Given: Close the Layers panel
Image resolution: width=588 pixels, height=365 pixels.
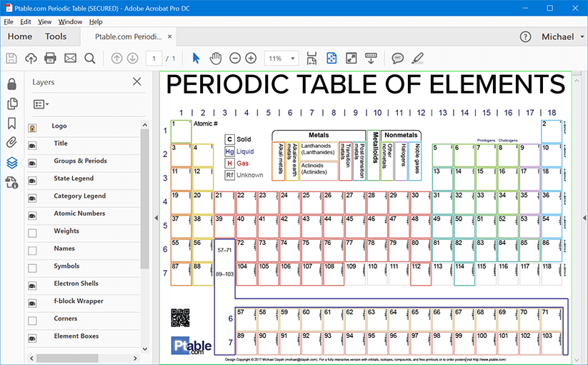Looking at the screenshot, I should 137,82.
